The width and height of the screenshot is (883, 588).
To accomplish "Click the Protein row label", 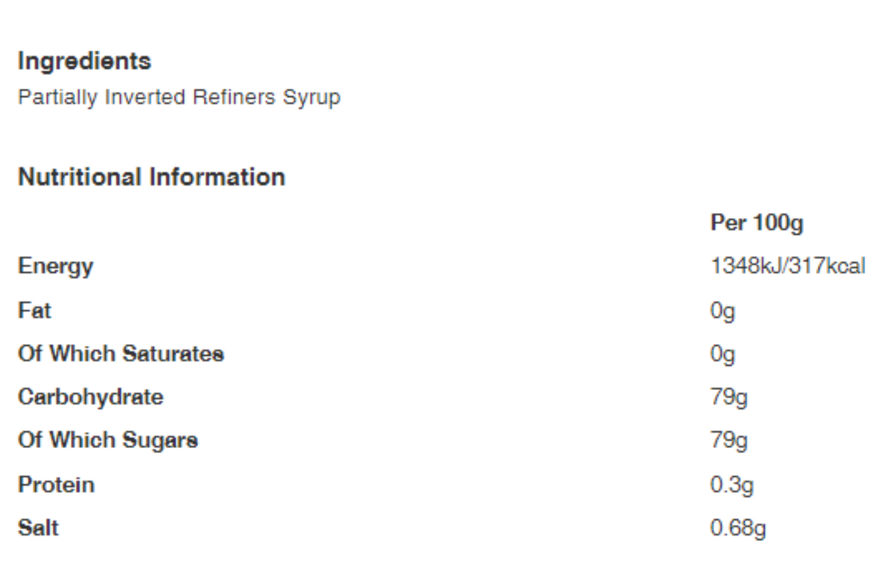I will 56,485.
